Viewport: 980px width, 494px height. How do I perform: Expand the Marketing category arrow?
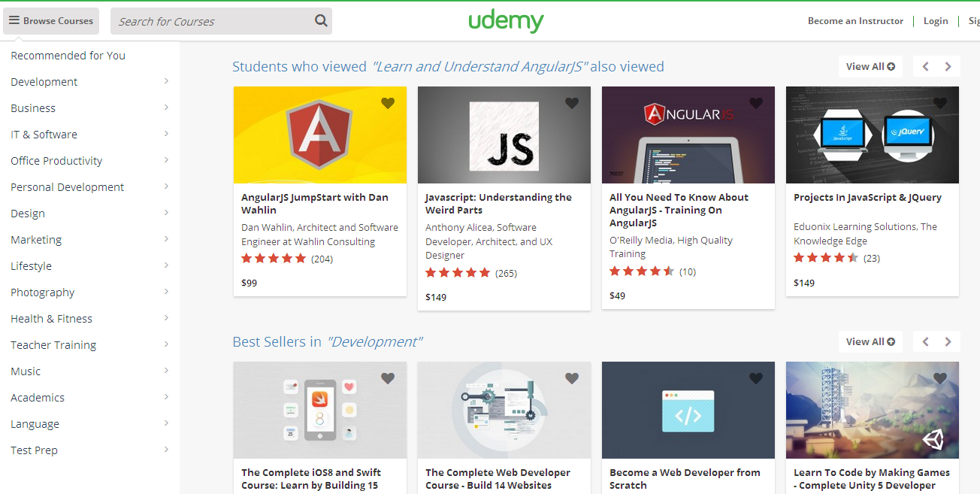click(x=166, y=239)
